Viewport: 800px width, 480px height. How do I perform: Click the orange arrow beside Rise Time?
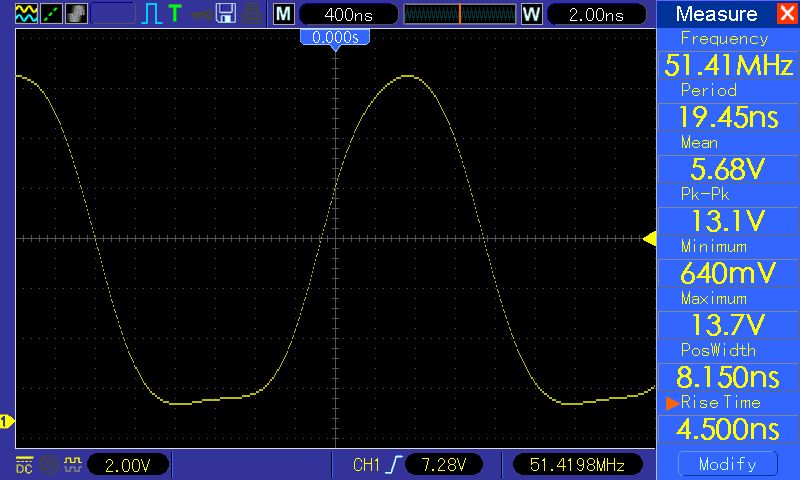[x=672, y=403]
